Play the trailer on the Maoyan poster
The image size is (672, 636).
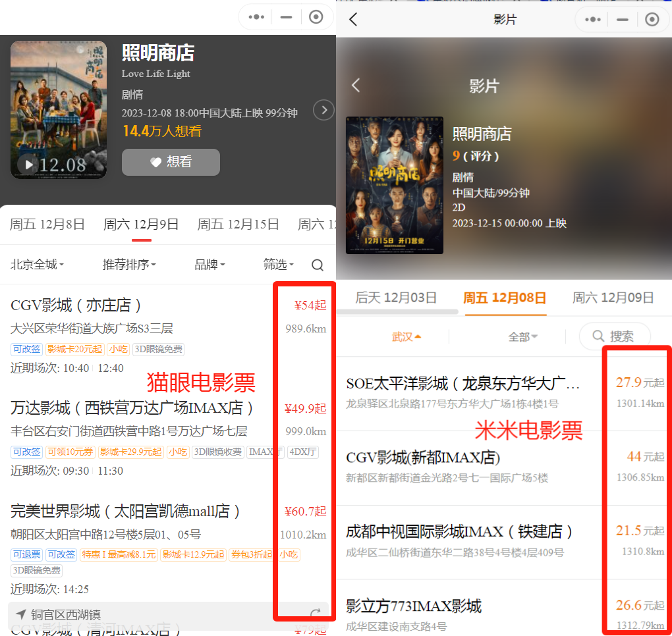click(x=29, y=165)
